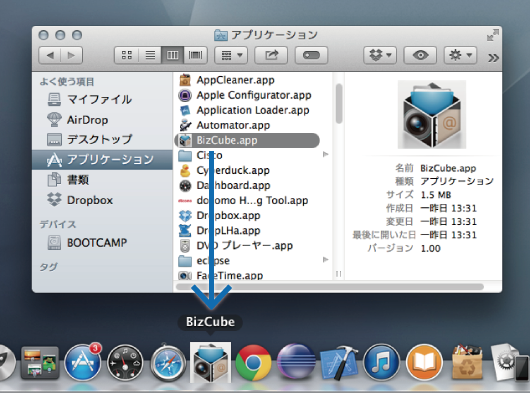The height and width of the screenshot is (393, 530).
Task: Select the Cisco folder row
Action: [252, 155]
